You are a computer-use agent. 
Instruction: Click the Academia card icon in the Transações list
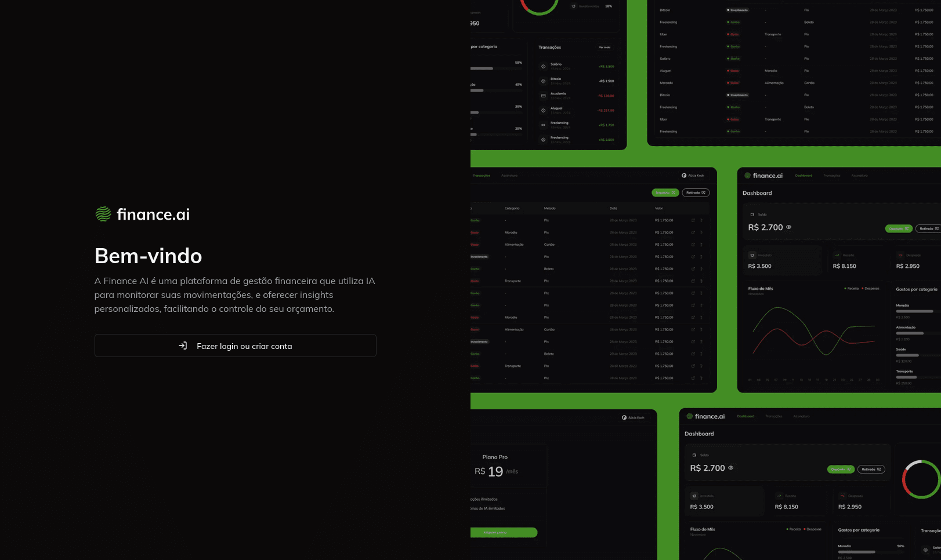[543, 96]
